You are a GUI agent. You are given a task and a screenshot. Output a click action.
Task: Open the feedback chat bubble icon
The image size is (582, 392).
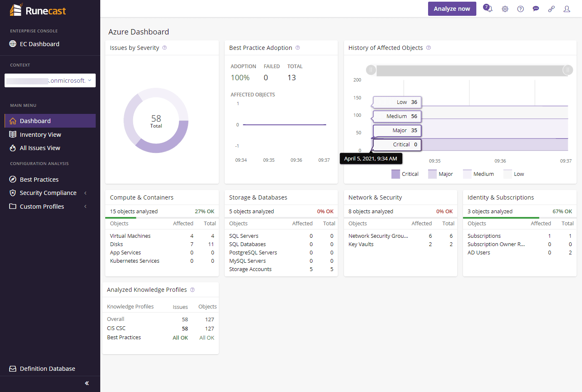tap(536, 9)
